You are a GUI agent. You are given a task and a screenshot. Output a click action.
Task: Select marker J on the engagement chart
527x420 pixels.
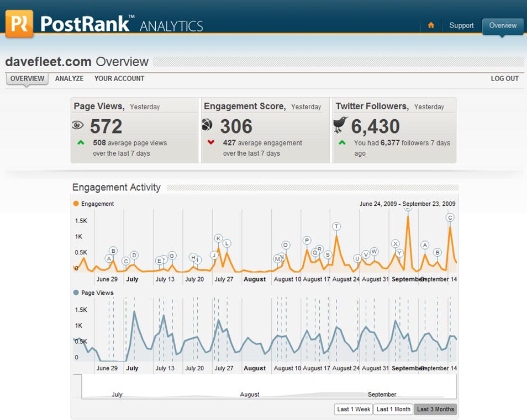[x=214, y=255]
